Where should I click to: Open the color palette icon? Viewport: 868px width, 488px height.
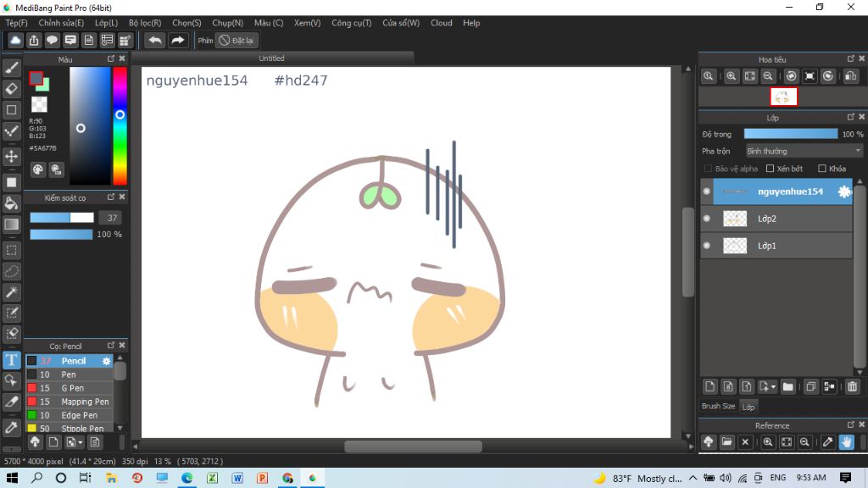[x=37, y=169]
